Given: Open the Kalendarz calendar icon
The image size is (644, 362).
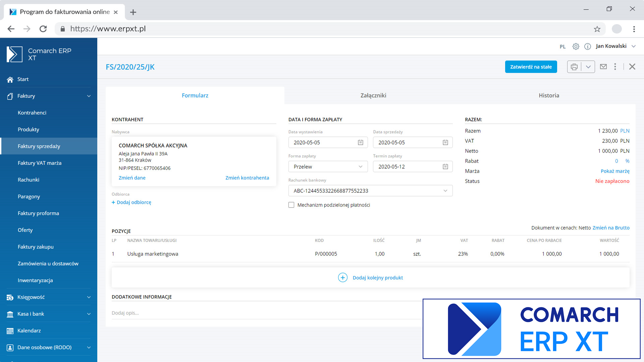Looking at the screenshot, I should coord(10,331).
